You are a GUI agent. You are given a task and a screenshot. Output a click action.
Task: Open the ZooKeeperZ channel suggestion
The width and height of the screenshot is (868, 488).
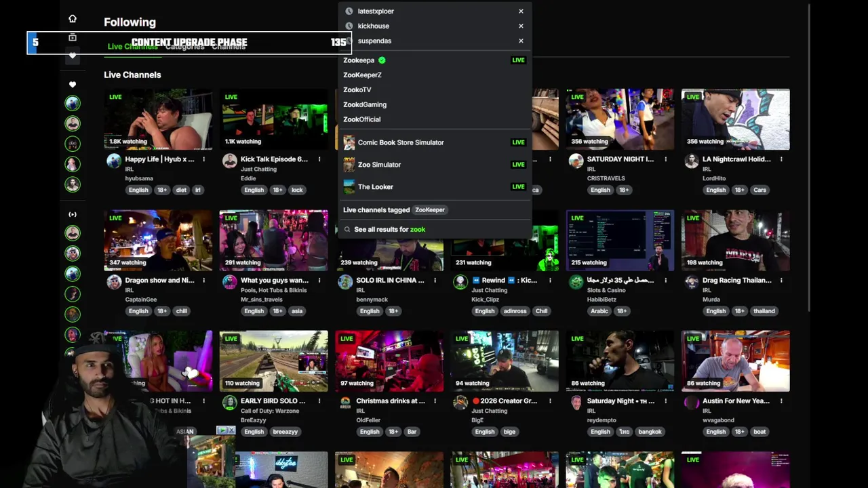coord(435,75)
